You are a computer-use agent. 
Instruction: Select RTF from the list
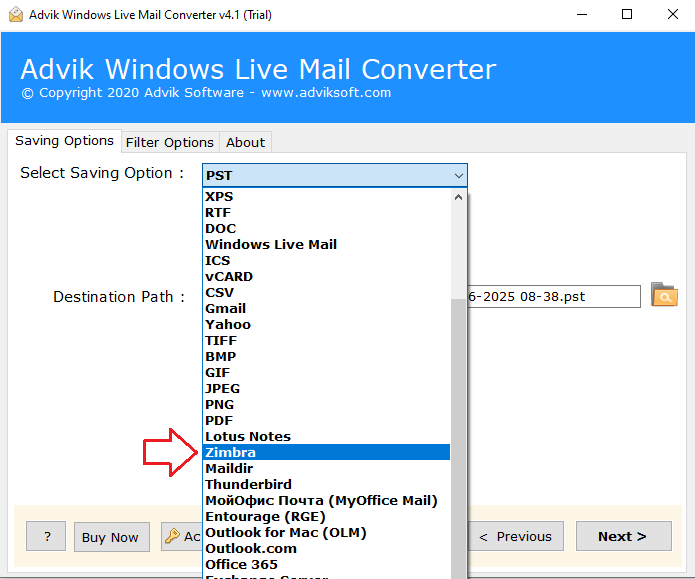326,212
